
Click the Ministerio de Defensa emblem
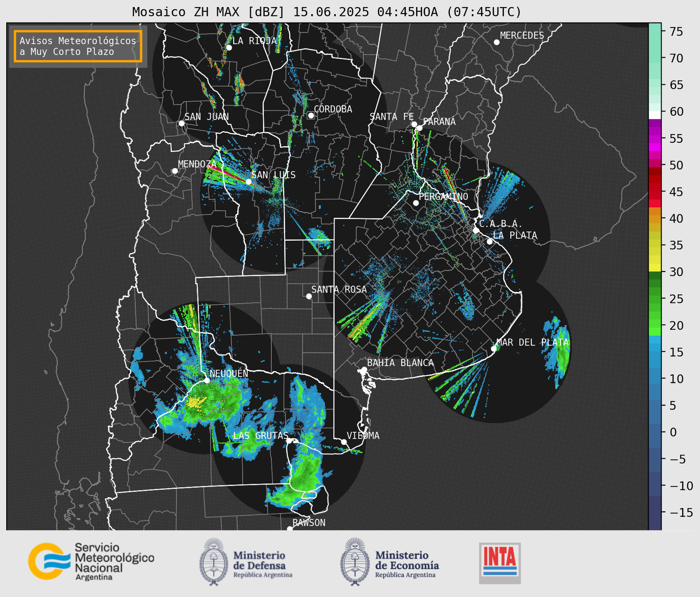point(214,562)
